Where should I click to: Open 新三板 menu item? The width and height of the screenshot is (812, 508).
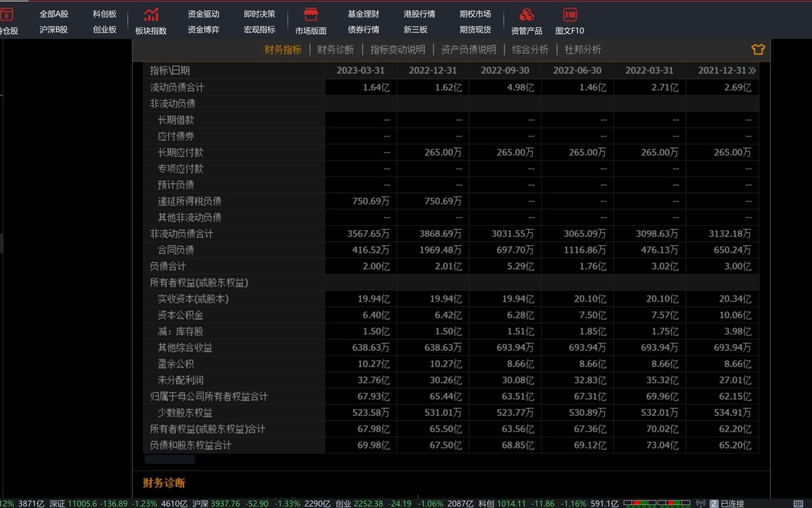click(416, 30)
